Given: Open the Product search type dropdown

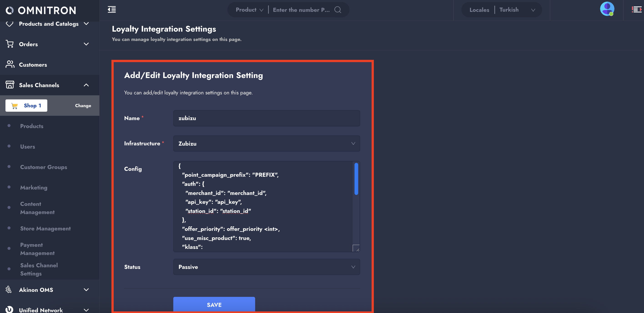Looking at the screenshot, I should pyautogui.click(x=249, y=10).
